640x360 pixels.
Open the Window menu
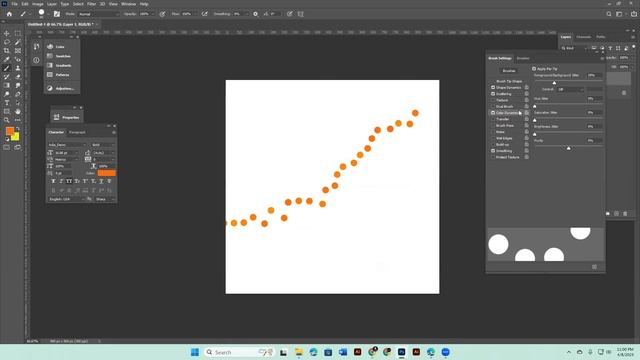[x=128, y=4]
